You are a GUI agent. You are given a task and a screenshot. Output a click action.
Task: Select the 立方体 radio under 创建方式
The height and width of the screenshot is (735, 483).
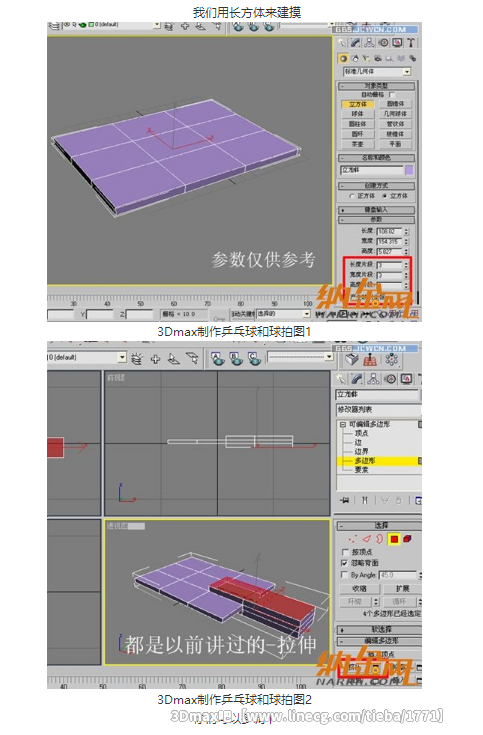(x=385, y=196)
